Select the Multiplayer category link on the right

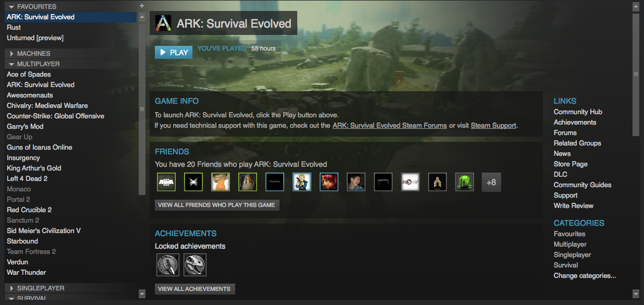click(x=570, y=245)
